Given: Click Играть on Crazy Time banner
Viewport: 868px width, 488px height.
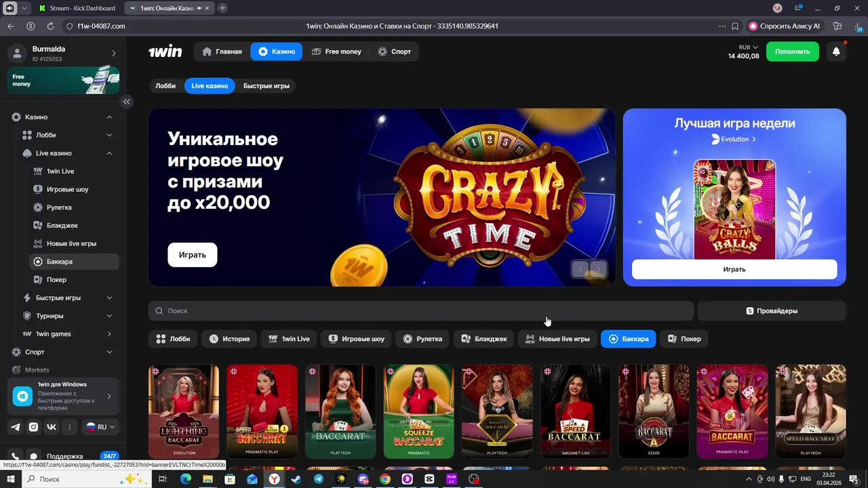Looking at the screenshot, I should coord(193,255).
